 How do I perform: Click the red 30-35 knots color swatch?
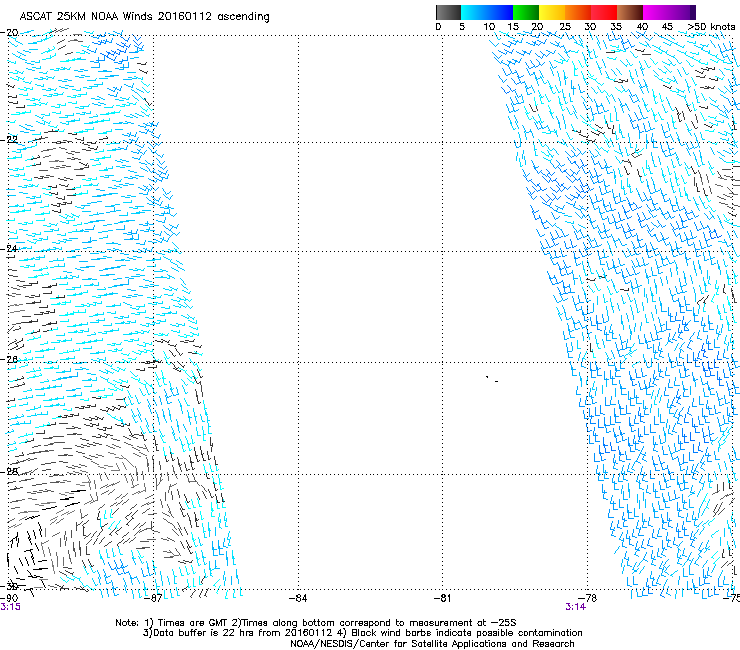click(603, 12)
